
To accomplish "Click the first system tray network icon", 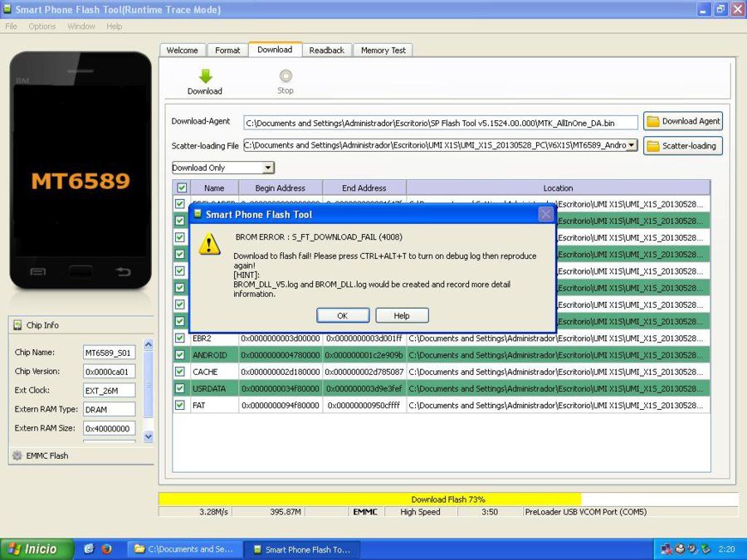I will click(666, 549).
